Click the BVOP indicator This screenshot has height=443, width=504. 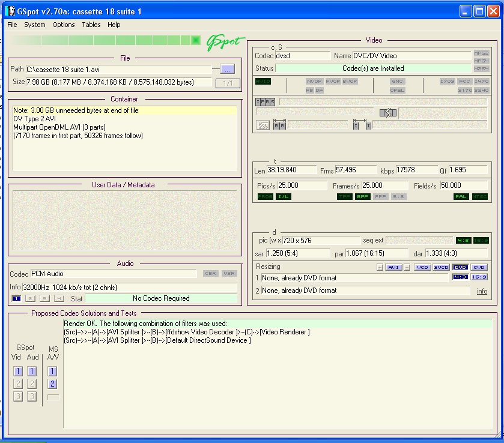[x=350, y=81]
